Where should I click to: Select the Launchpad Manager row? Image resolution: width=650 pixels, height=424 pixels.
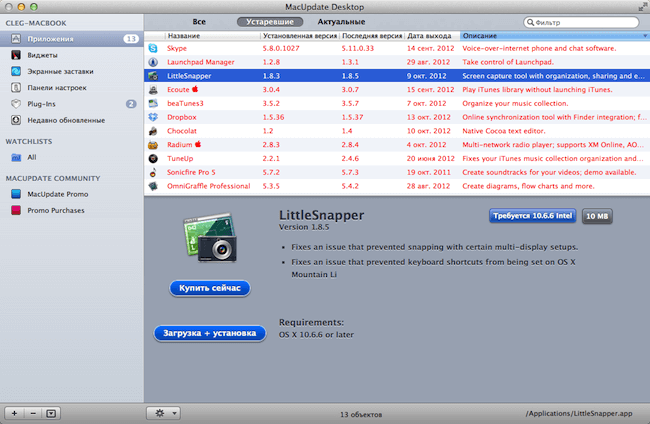coord(397,62)
